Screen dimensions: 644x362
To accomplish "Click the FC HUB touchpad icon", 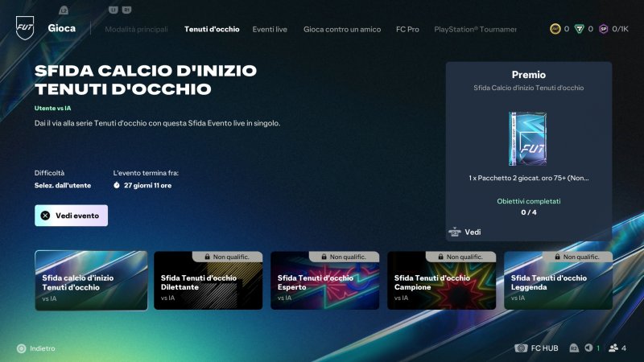I will click(x=521, y=348).
